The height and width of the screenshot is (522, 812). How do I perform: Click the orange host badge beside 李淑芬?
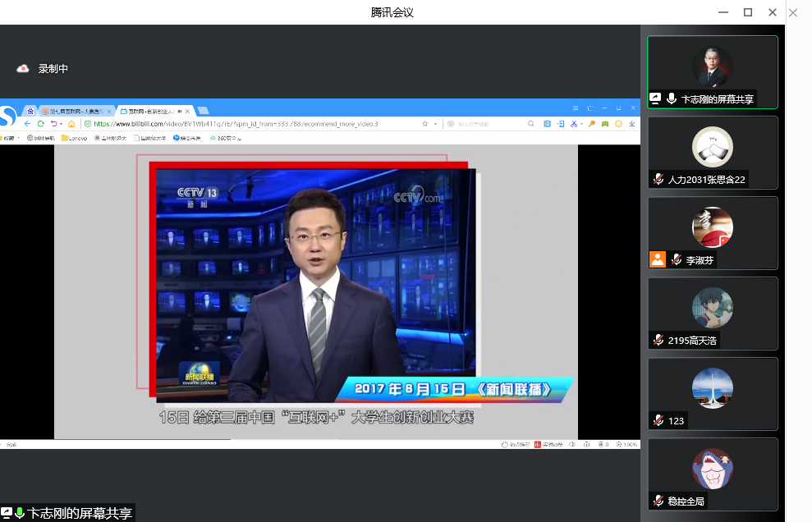(x=657, y=259)
